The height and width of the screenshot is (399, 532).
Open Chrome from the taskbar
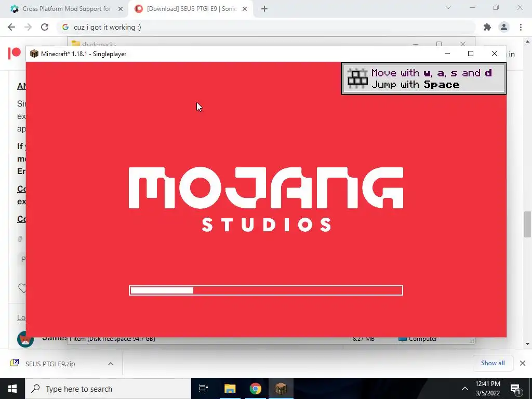point(255,389)
